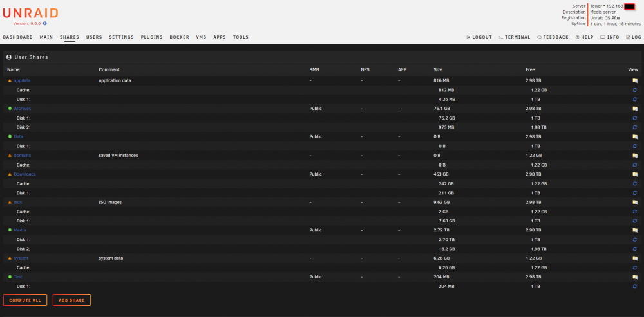Open the Docker page
This screenshot has height=317, width=644.
click(180, 37)
